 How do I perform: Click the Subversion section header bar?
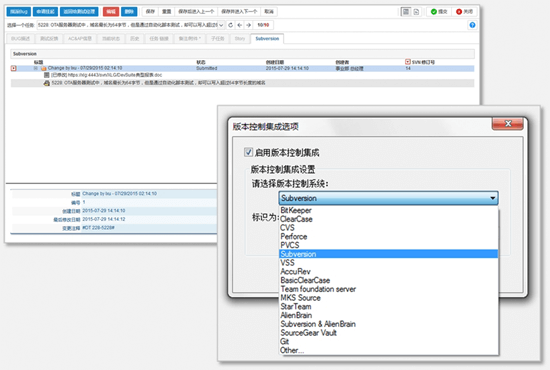[242, 54]
